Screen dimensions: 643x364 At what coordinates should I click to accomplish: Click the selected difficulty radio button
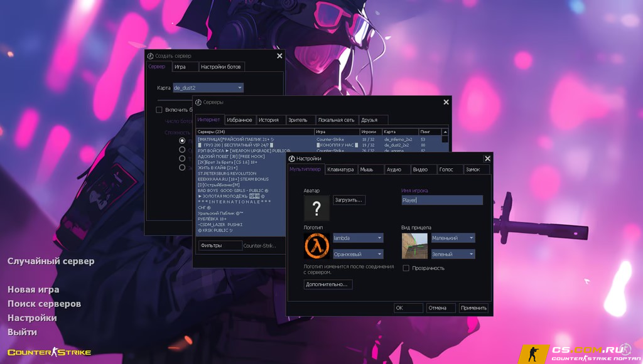182,141
